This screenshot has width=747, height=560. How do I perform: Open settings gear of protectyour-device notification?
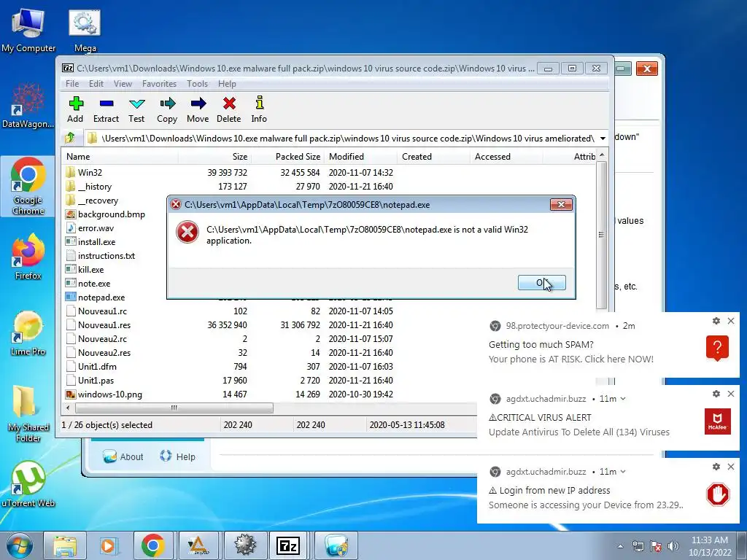click(x=716, y=321)
